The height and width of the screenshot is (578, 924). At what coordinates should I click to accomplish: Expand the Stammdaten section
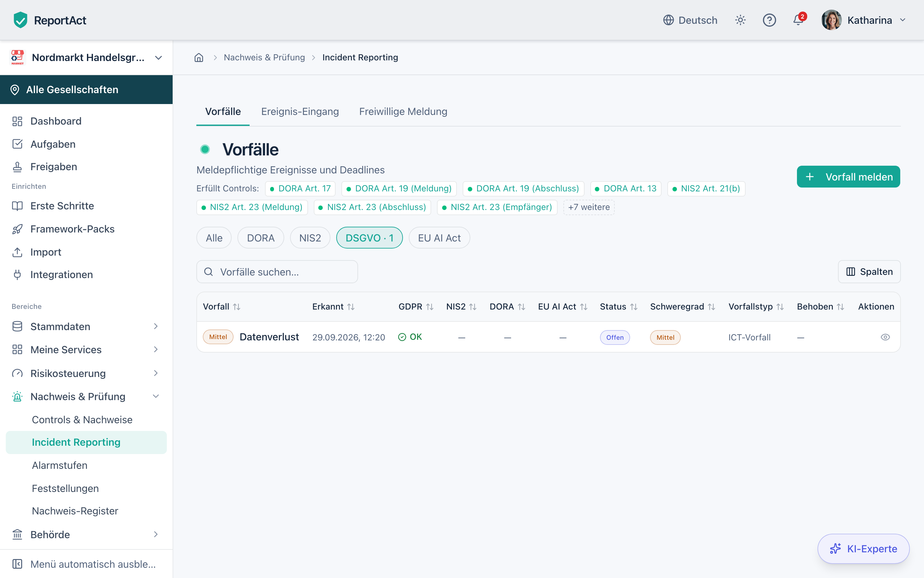86,327
